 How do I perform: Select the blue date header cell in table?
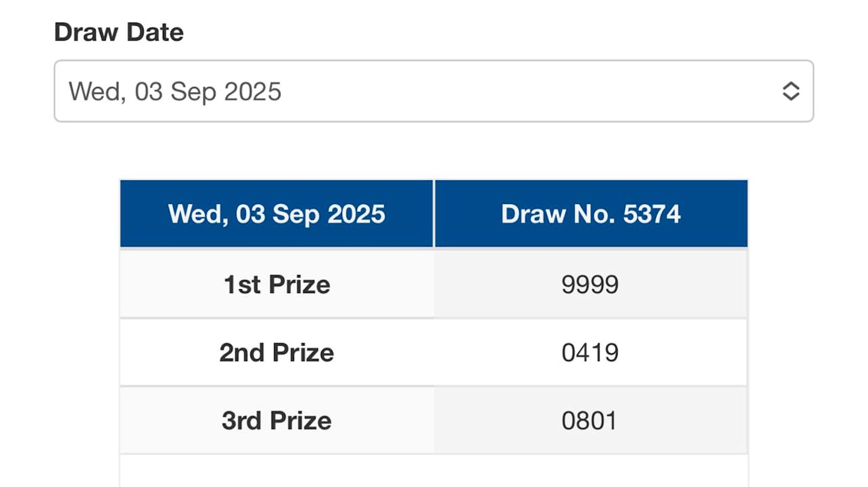click(277, 214)
